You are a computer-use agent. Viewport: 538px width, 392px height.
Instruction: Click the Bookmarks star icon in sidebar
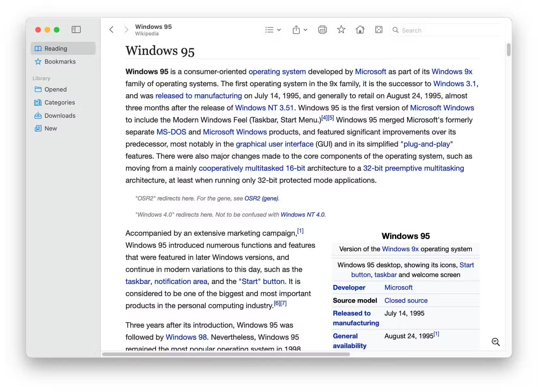[x=38, y=62]
